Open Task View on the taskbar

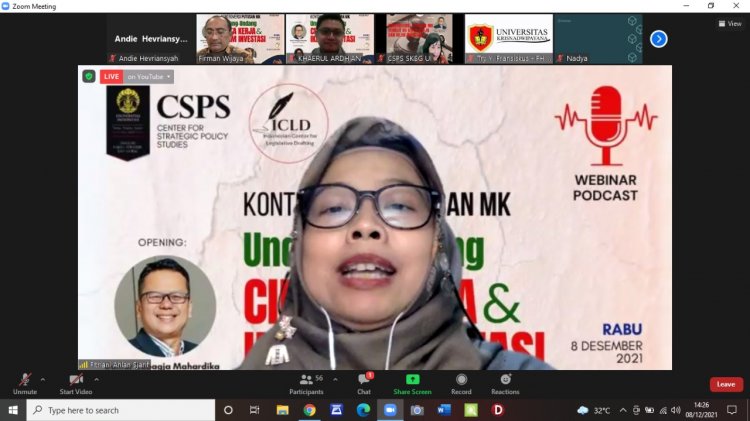point(254,410)
